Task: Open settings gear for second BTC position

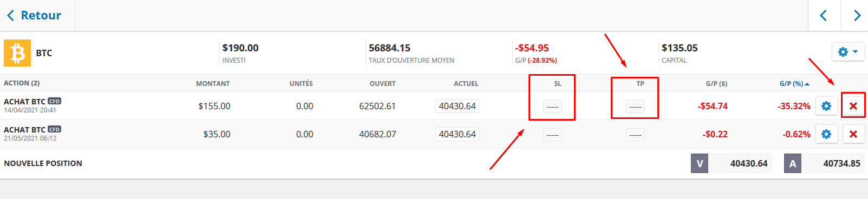Action: 826,134
